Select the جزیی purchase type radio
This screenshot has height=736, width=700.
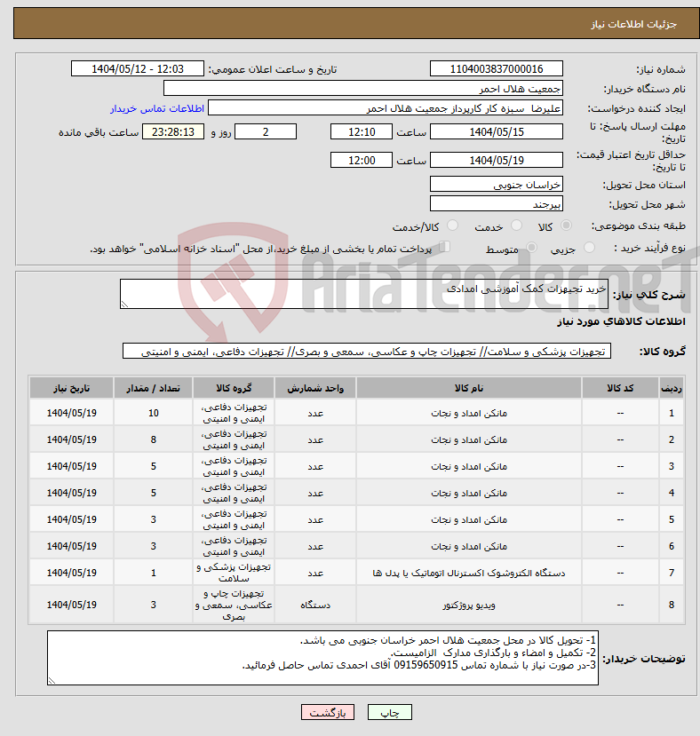589,248
